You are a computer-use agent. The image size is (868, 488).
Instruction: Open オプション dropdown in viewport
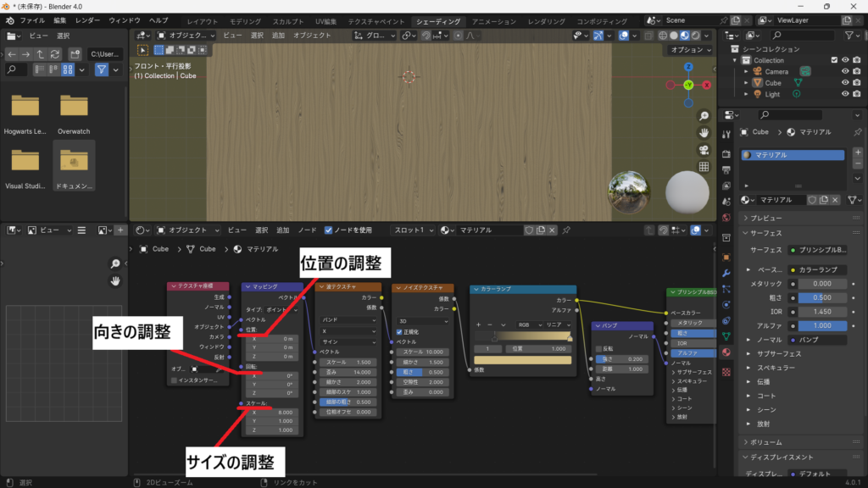(x=690, y=50)
